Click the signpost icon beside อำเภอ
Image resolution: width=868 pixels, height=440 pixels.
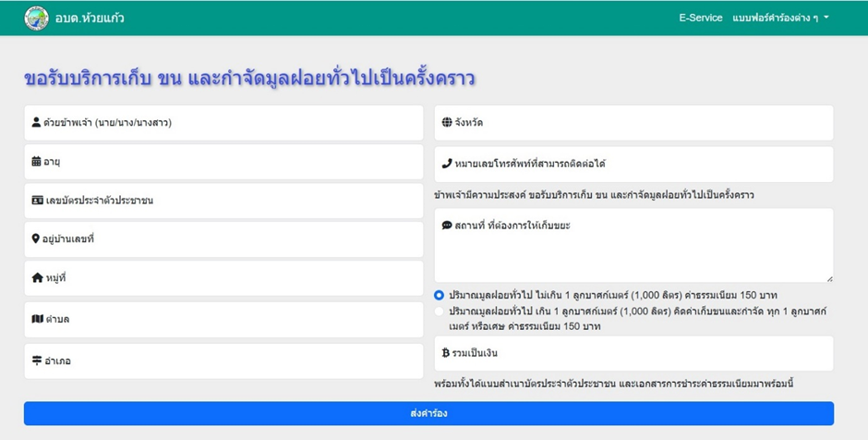pyautogui.click(x=37, y=361)
